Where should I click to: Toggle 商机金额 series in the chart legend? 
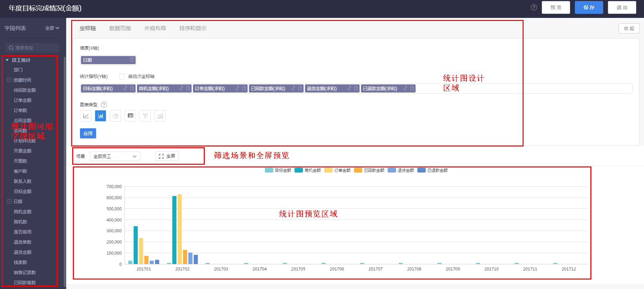(308, 170)
